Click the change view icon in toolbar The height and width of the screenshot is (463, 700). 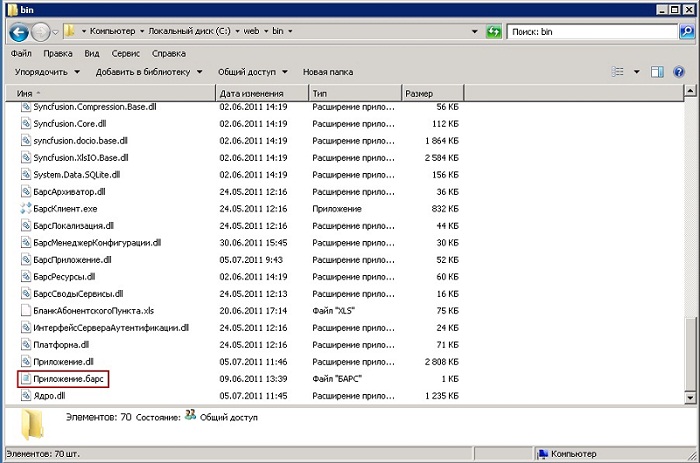pyautogui.click(x=618, y=72)
